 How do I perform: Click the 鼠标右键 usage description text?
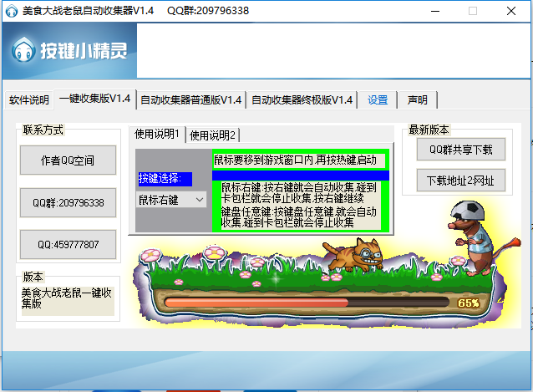[x=299, y=192]
